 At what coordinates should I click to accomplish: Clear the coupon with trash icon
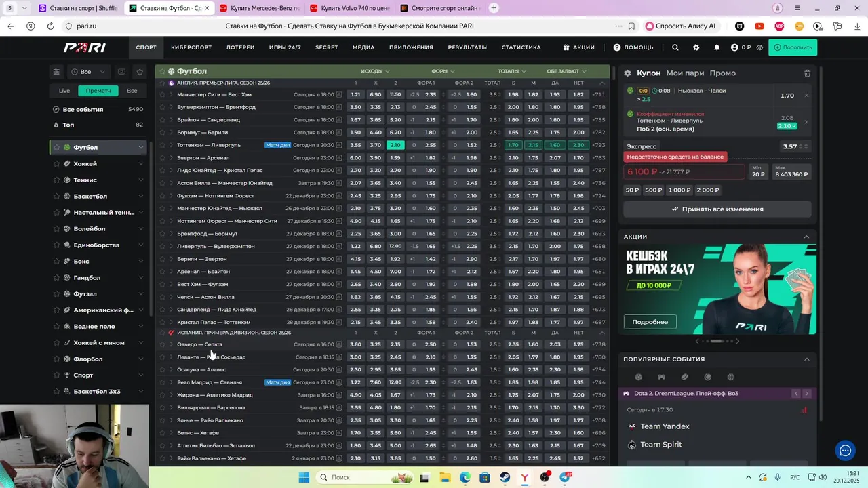point(807,73)
